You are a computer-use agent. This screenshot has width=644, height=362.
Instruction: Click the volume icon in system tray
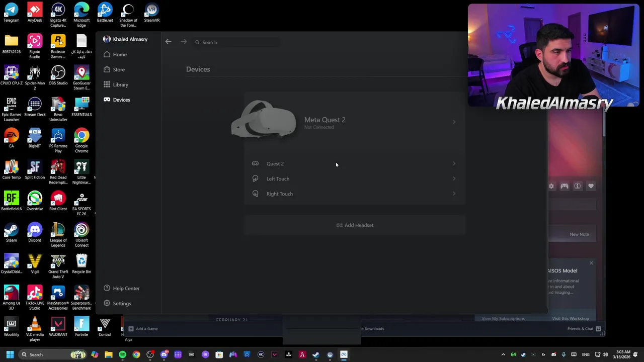coord(605,354)
